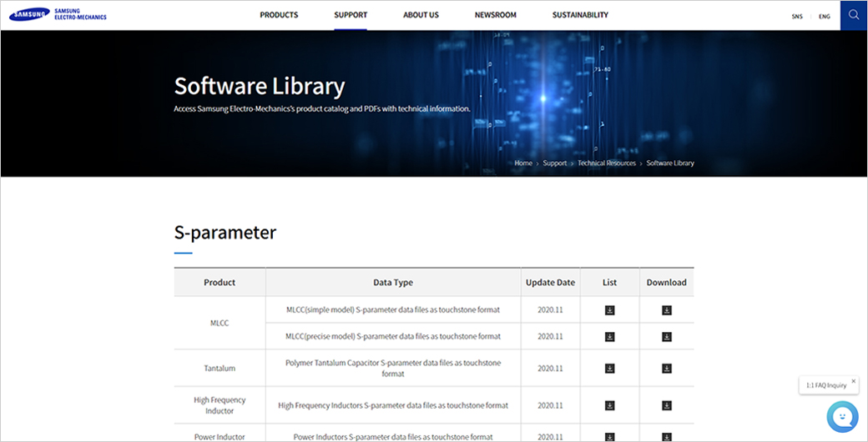Go to Technical Resources breadcrumb
This screenshot has width=868, height=442.
[607, 163]
